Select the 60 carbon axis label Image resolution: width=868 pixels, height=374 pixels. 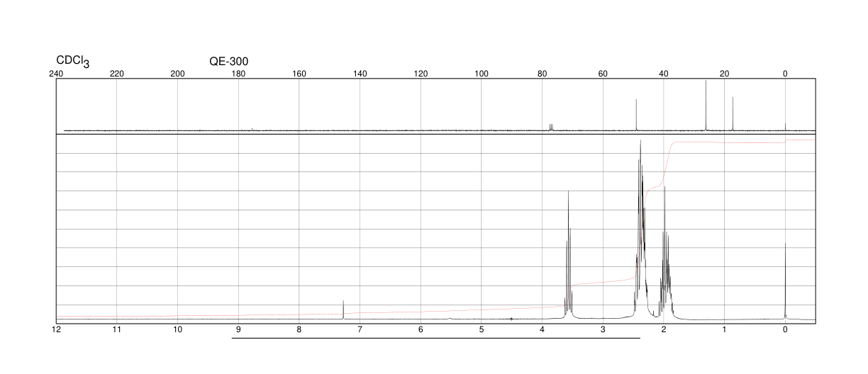point(603,74)
